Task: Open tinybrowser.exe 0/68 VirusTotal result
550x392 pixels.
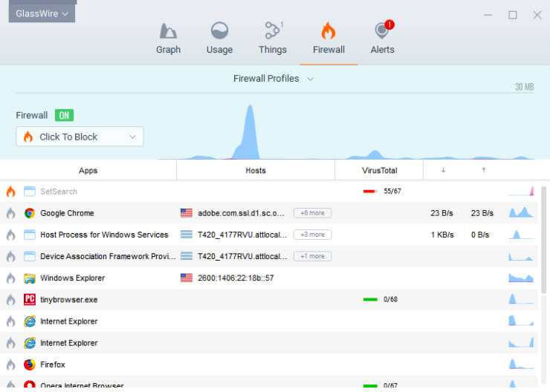Action: (381, 299)
